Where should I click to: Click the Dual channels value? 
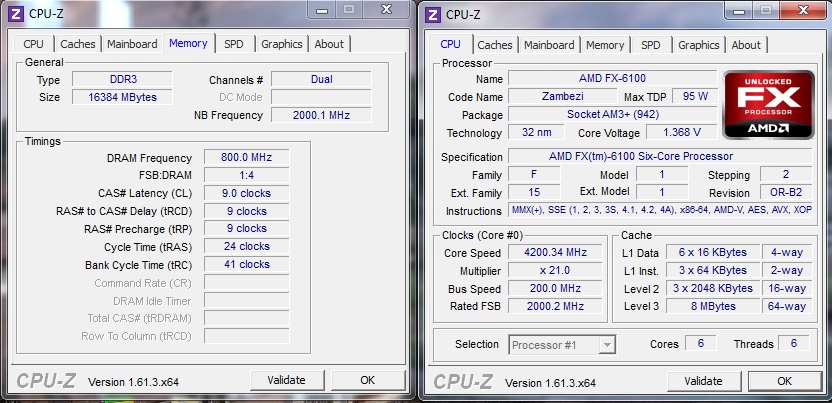point(322,80)
